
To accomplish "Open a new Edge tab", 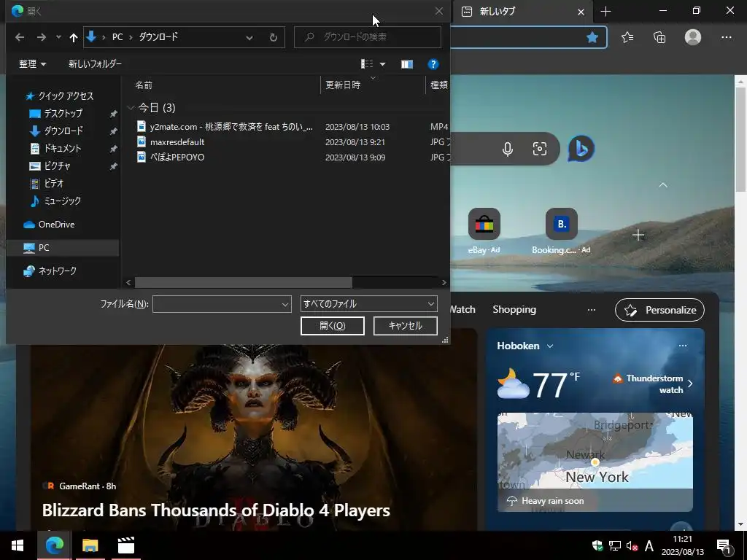I will [x=605, y=12].
